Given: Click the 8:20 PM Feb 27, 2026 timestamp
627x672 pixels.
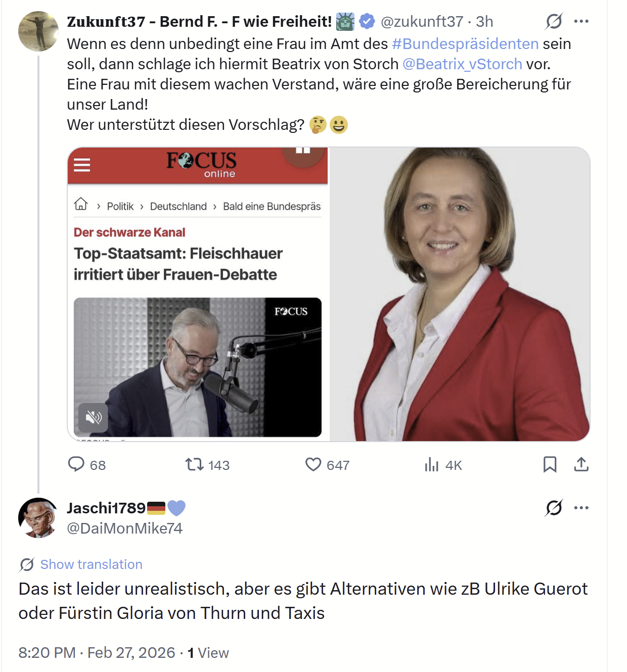Looking at the screenshot, I should point(97,653).
